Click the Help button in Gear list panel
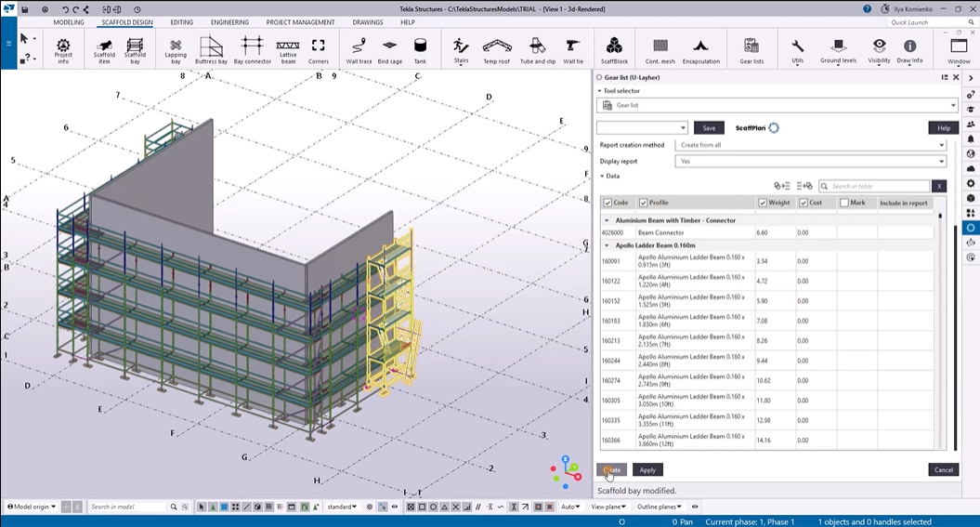980x527 pixels. 944,127
